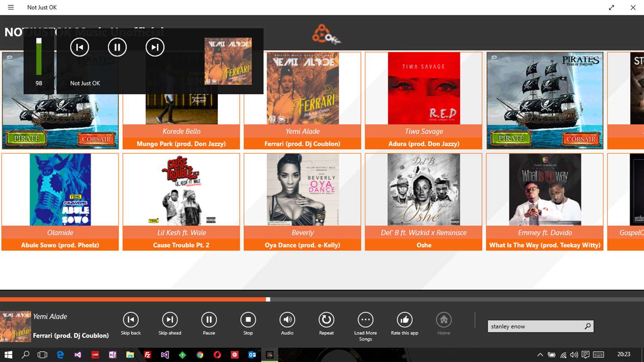
Task: Click the Not Just OK logo
Action: [x=326, y=34]
